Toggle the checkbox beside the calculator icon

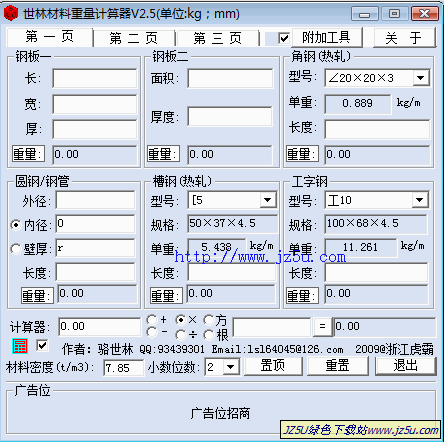pyautogui.click(x=42, y=345)
